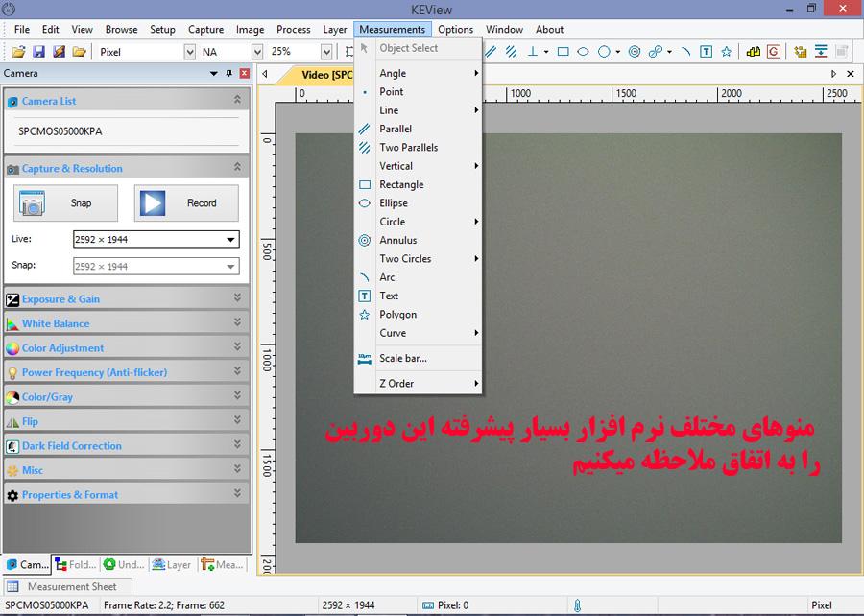This screenshot has width=864, height=616.
Task: Expand the Color Adjustment section
Action: [237, 346]
